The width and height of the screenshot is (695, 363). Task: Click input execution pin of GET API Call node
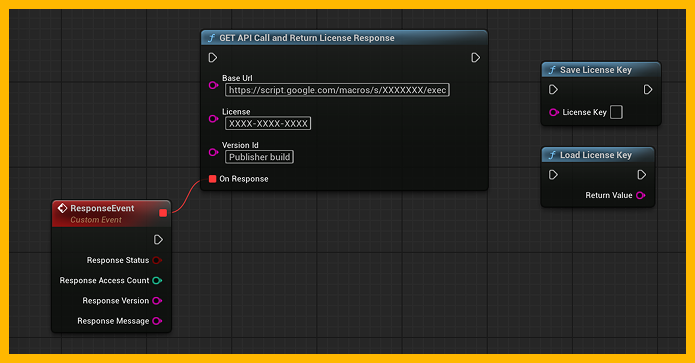[213, 58]
